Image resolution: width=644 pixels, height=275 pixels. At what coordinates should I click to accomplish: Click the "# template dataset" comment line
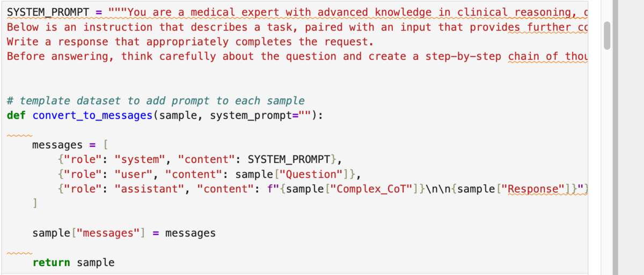156,101
